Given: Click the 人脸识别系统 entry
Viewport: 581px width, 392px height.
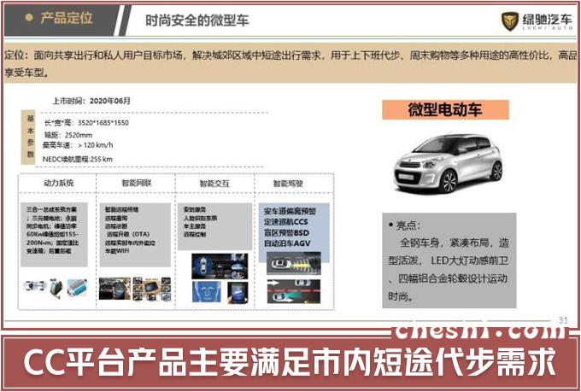Looking at the screenshot, I should [201, 219].
